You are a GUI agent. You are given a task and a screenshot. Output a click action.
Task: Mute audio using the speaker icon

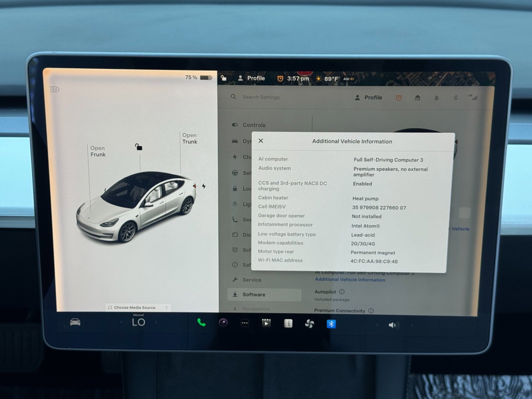394,325
